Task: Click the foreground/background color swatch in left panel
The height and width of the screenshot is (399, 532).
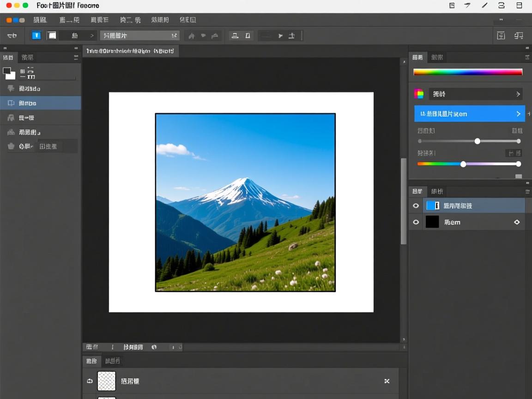Action: point(9,73)
